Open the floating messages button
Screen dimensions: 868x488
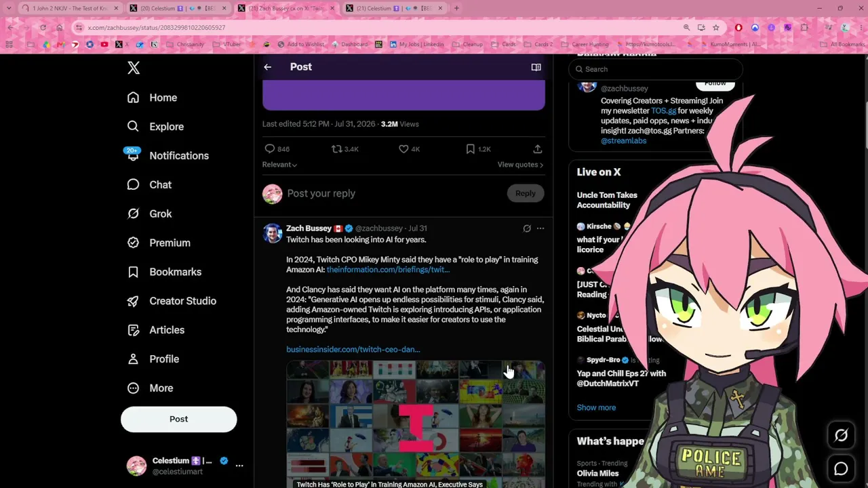pyautogui.click(x=841, y=468)
